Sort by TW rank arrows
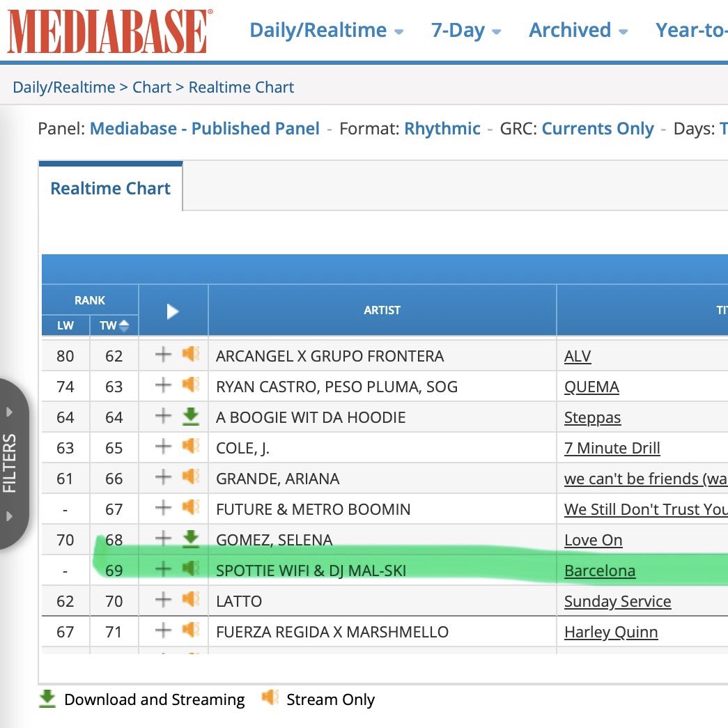Viewport: 728px width, 728px height. tap(124, 325)
